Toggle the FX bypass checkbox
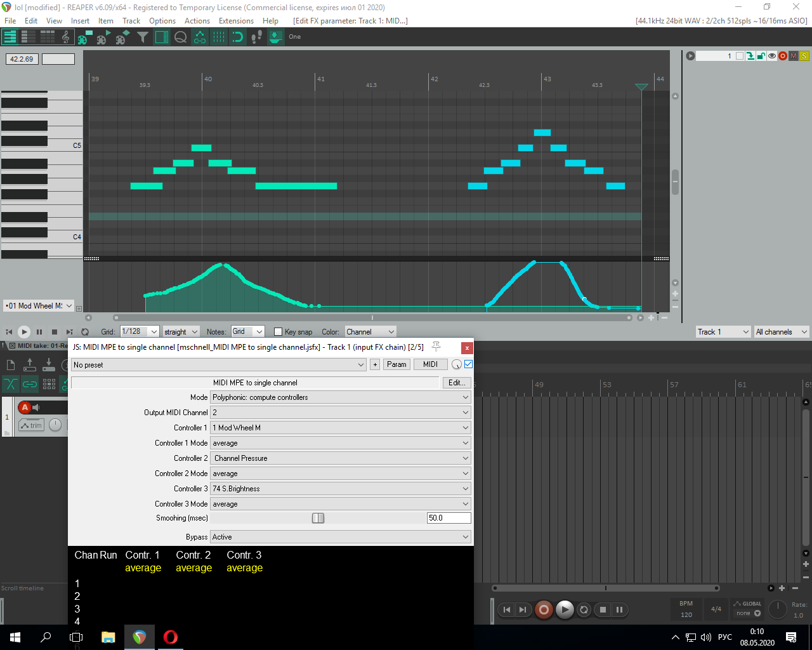The image size is (812, 650). (468, 364)
